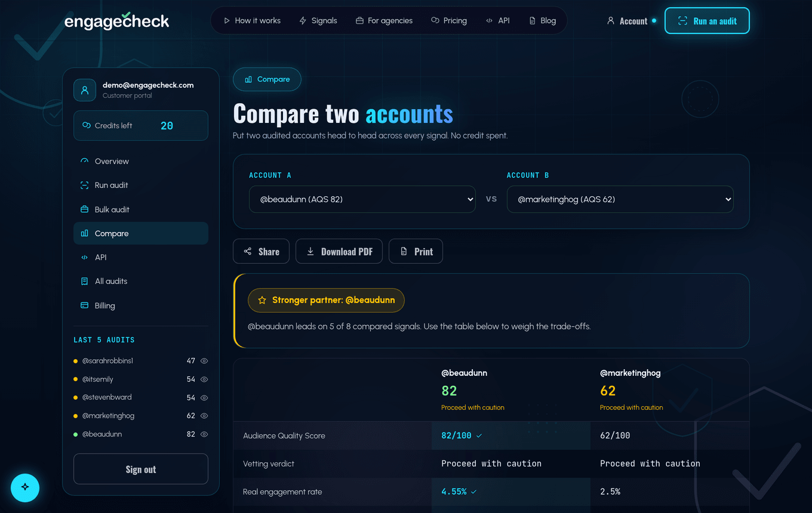Click the Share button
The width and height of the screenshot is (812, 513).
pyautogui.click(x=261, y=251)
